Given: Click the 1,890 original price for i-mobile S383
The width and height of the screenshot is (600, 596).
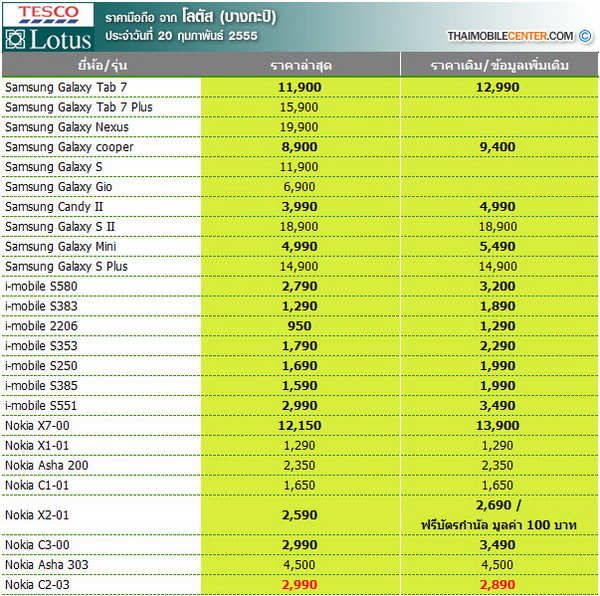Looking at the screenshot, I should (497, 306).
